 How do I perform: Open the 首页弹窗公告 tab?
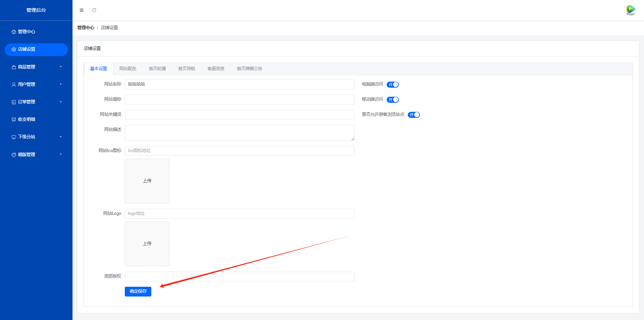pyautogui.click(x=249, y=69)
